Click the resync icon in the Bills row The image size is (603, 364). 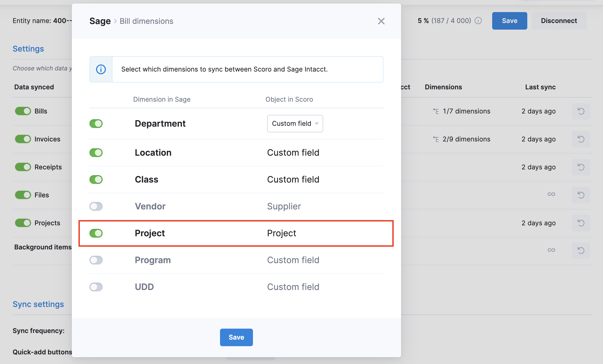[581, 111]
